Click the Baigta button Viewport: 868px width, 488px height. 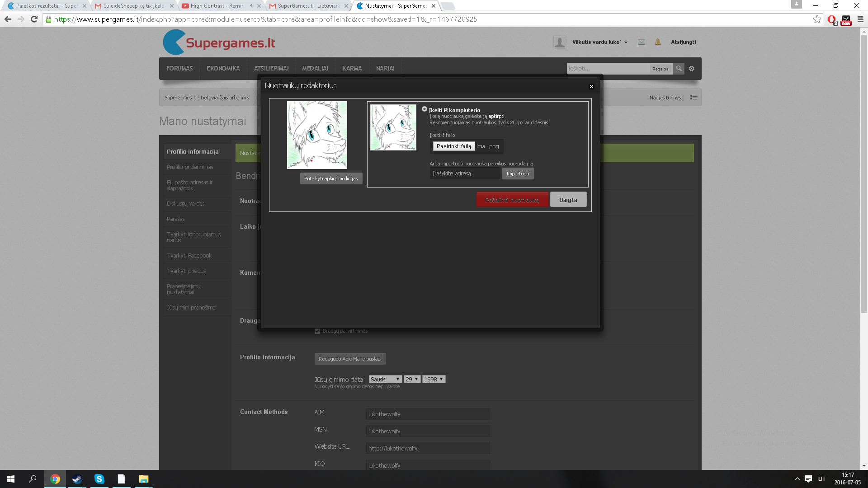click(568, 200)
